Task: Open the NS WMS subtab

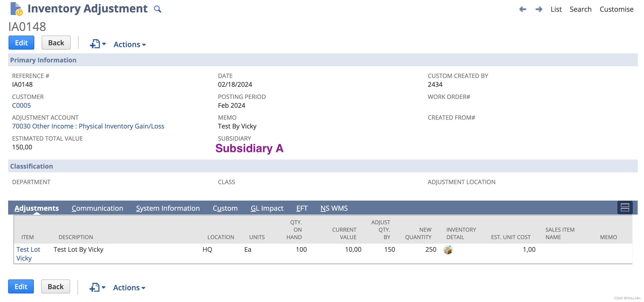Action: click(x=334, y=208)
